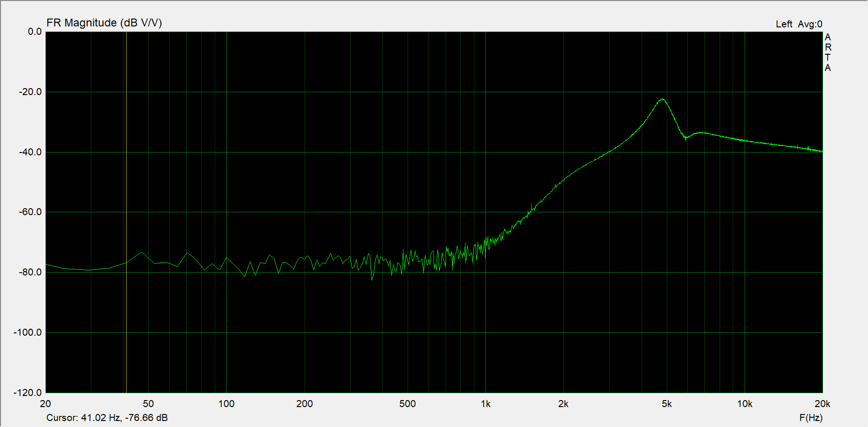Click the '5k' frequency axis label
868x427 pixels.
click(x=667, y=404)
